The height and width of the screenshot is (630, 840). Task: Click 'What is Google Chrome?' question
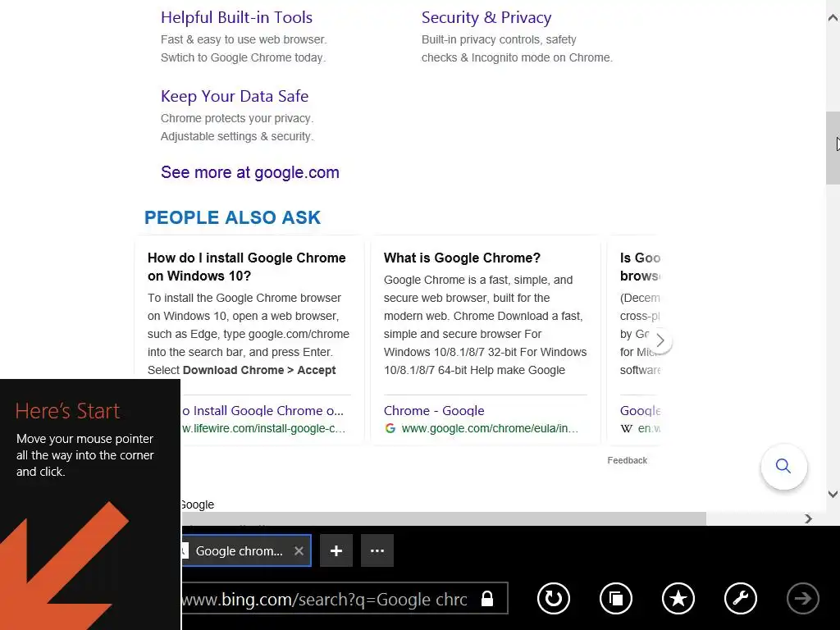(462, 258)
